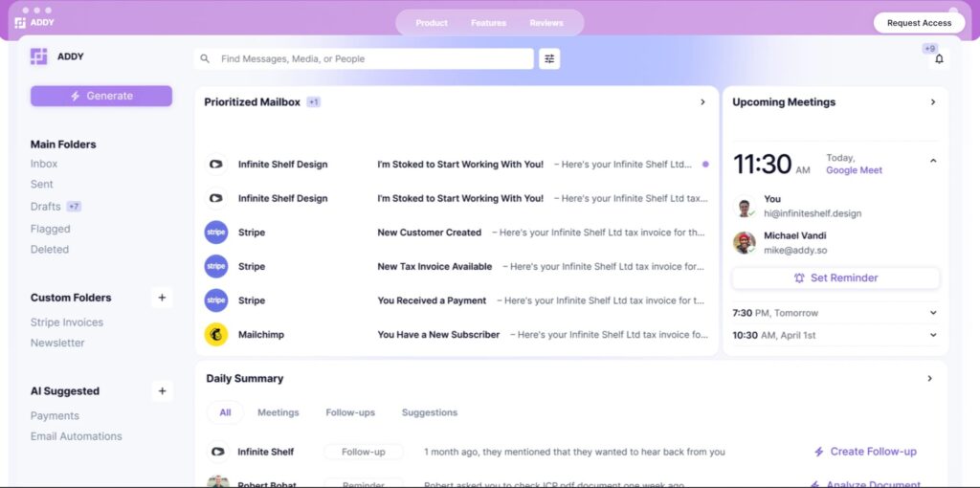Expand the 7:30 PM Tomorrow meeting
The width and height of the screenshot is (980, 488).
[933, 313]
